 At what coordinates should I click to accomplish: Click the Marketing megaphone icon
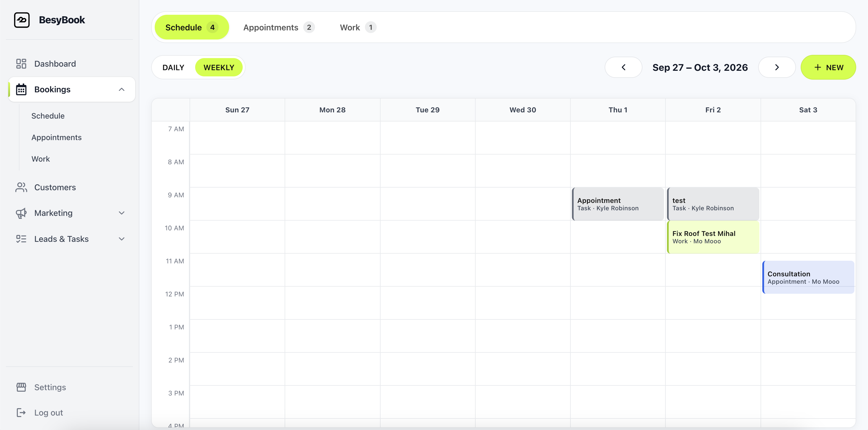point(21,213)
